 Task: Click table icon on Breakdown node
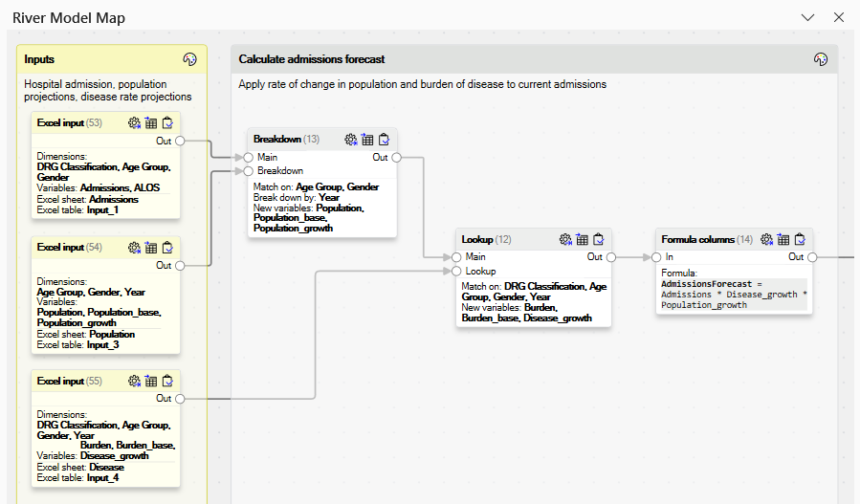click(x=367, y=140)
